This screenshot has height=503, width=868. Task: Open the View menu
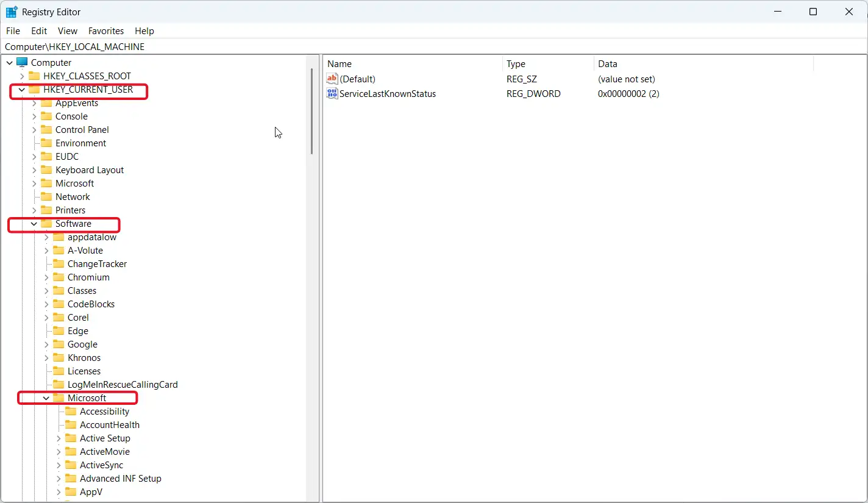68,31
